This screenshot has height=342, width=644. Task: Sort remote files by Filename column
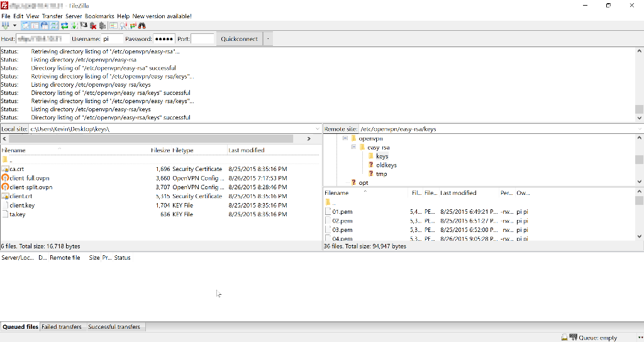point(336,193)
